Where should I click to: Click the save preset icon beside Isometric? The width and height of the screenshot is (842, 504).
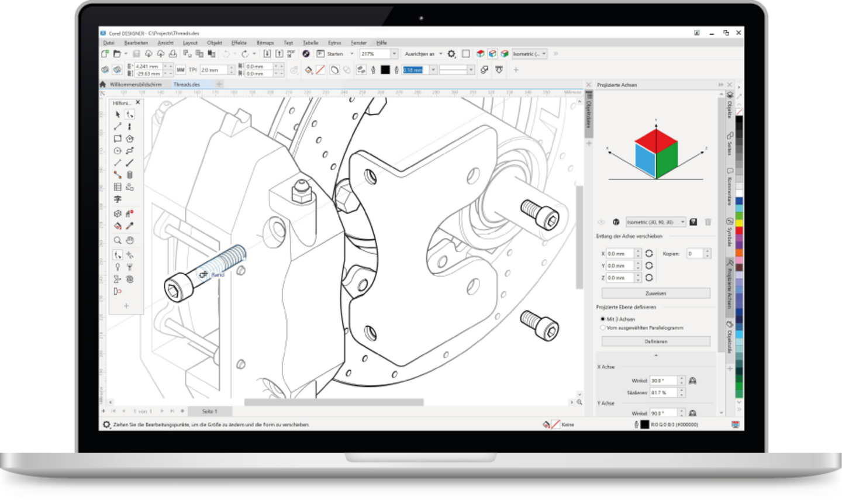[x=693, y=222]
